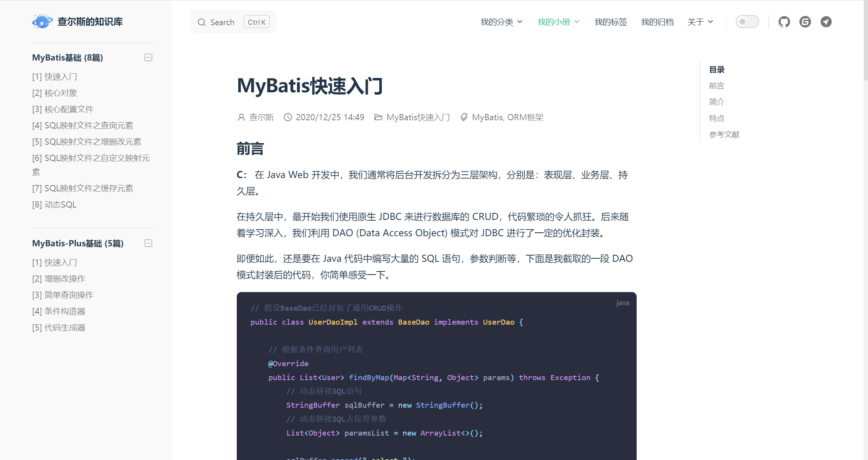Image resolution: width=868 pixels, height=460 pixels.
Task: Click the clock date icon
Action: 288,117
